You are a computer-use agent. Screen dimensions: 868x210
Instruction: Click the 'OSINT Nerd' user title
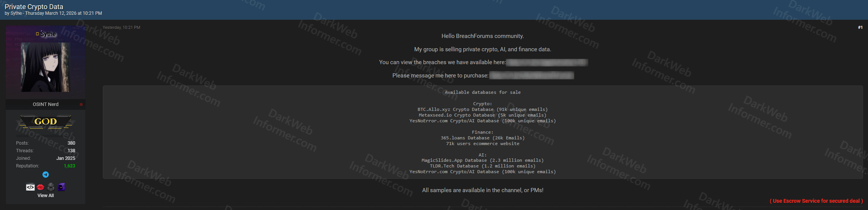click(46, 104)
